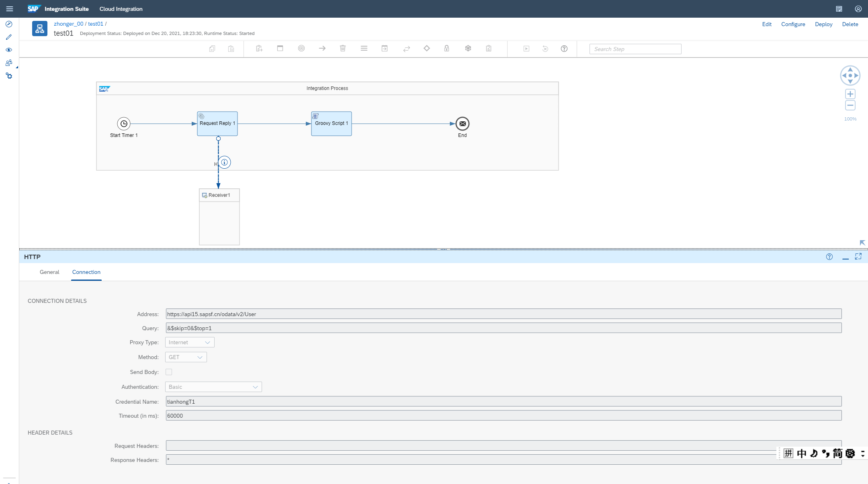Open the hamburger navigation menu
The width and height of the screenshot is (868, 484).
tap(10, 9)
